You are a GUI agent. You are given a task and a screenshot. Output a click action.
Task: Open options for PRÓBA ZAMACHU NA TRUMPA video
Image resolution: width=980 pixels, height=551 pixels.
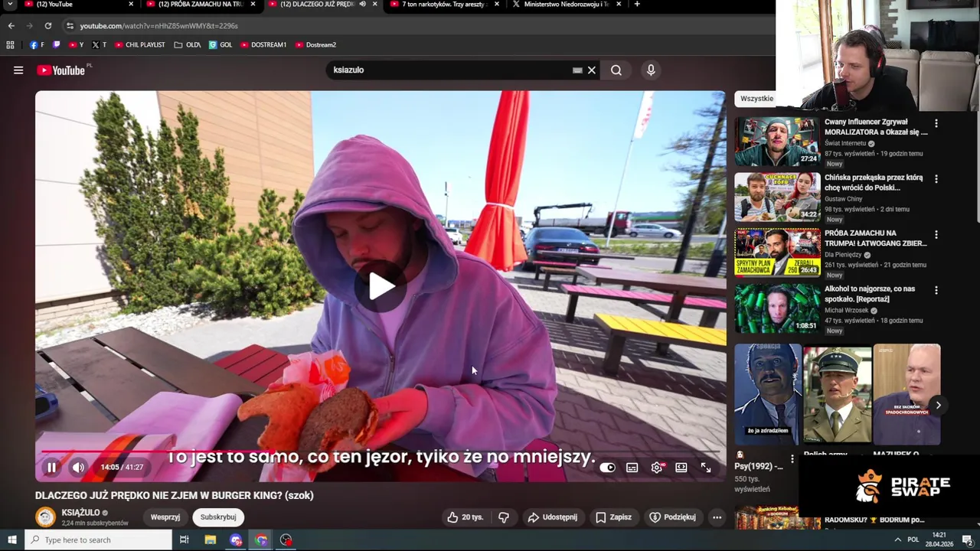pyautogui.click(x=936, y=235)
